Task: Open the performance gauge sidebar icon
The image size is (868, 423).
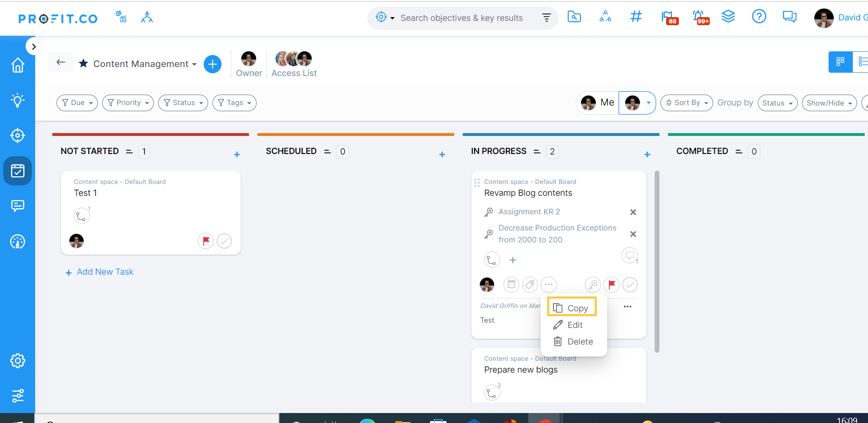Action: tap(18, 242)
